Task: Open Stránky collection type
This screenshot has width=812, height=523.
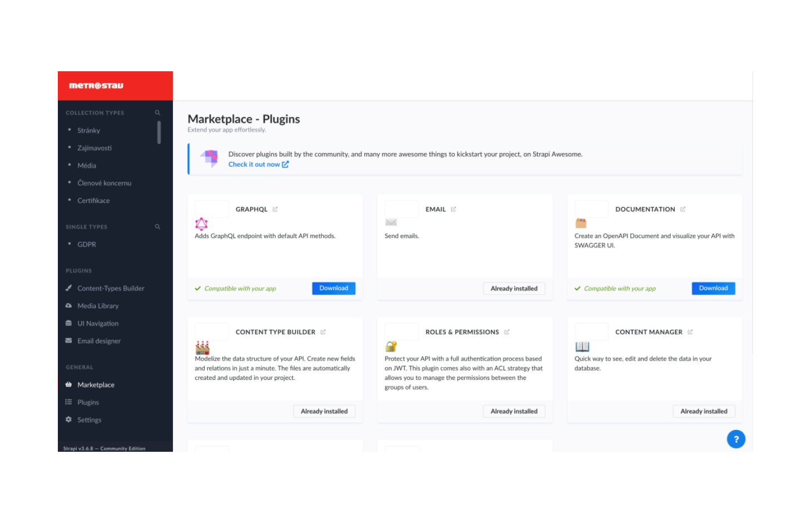Action: coord(88,130)
